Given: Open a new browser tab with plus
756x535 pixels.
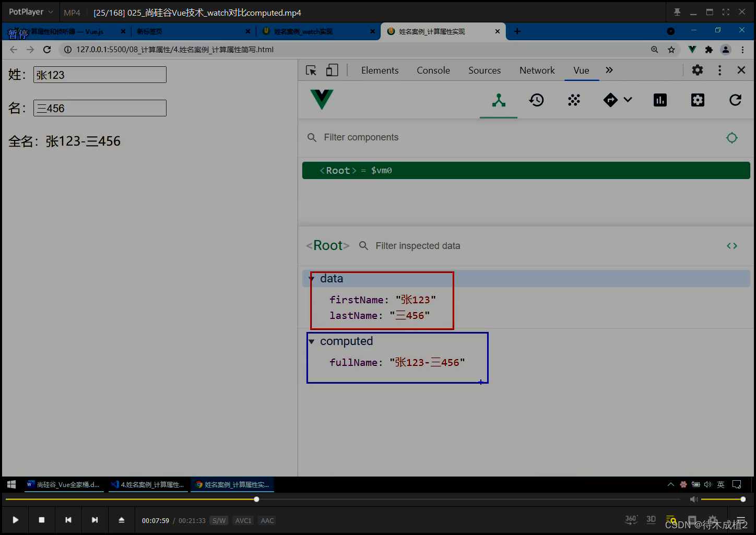Looking at the screenshot, I should (517, 31).
